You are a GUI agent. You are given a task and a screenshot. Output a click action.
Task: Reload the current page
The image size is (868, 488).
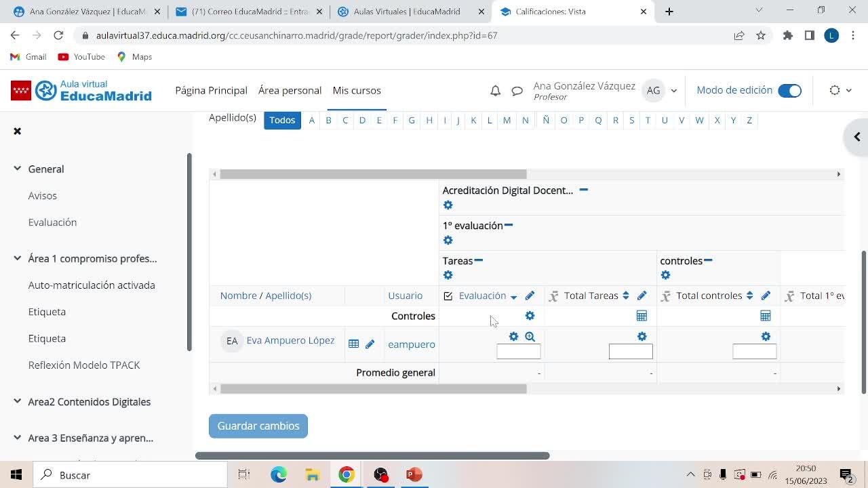point(58,35)
